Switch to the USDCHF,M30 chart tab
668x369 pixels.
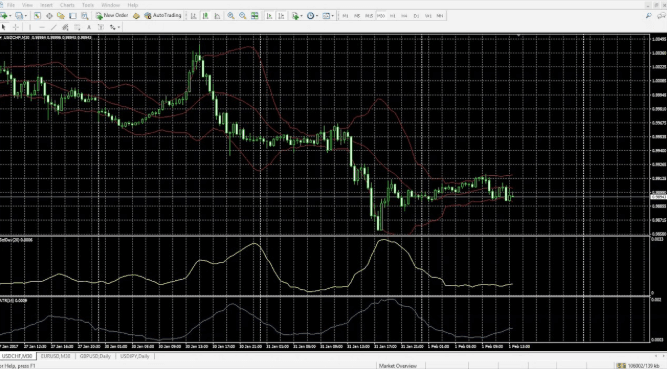17,356
